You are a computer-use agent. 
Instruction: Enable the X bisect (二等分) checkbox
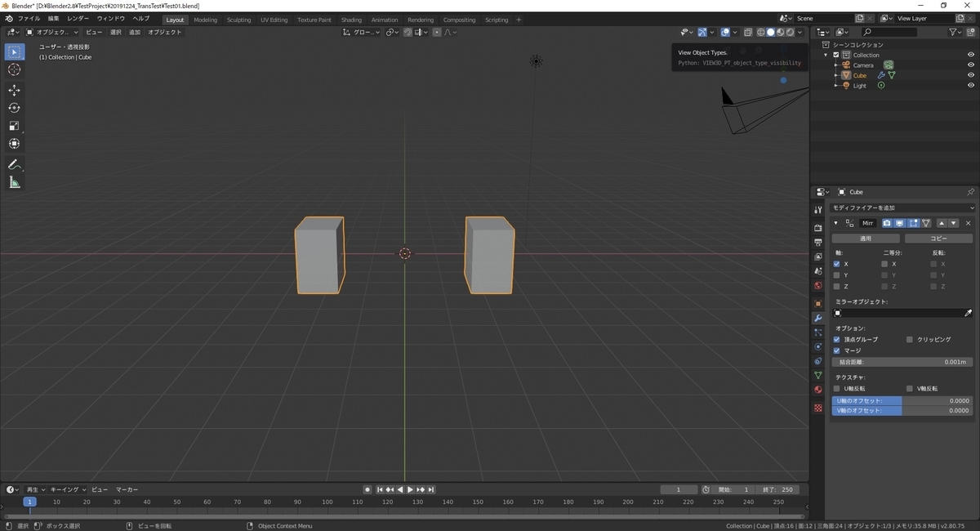[884, 264]
